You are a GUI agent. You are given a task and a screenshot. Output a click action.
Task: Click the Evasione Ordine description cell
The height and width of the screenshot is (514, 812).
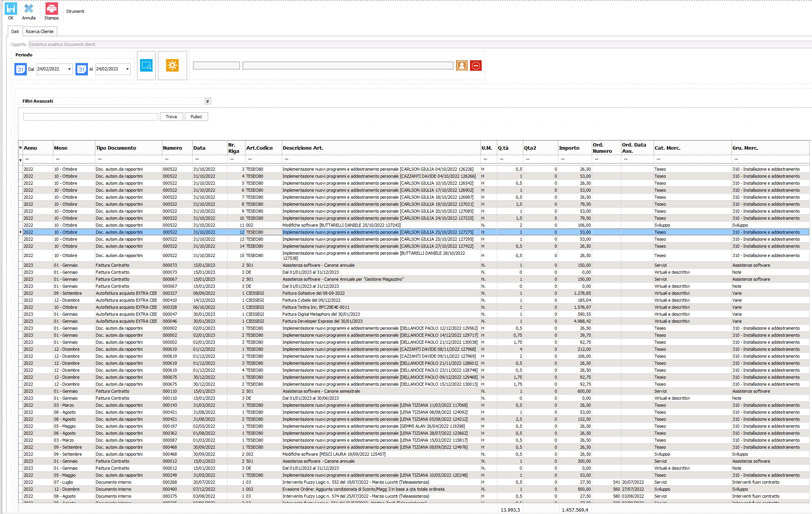(381, 489)
